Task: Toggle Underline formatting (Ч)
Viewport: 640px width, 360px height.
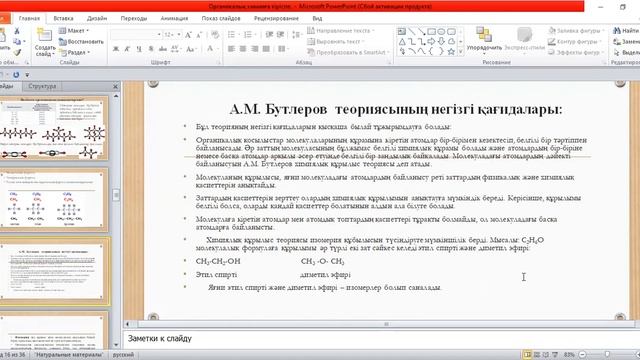Action: click(x=139, y=49)
